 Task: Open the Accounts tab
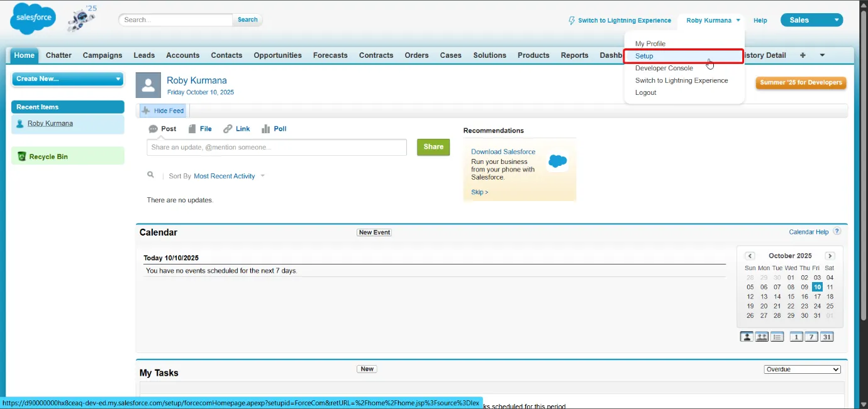(x=183, y=55)
